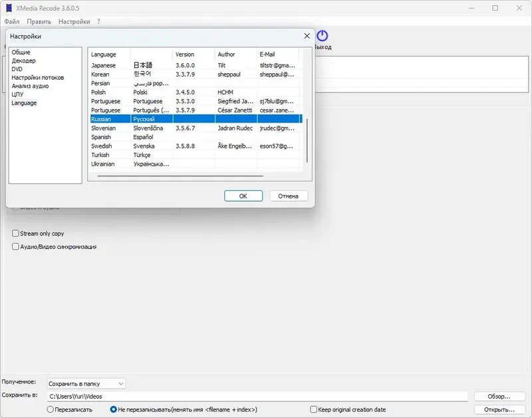Click the Русский native name cell
The width and height of the screenshot is (532, 418).
click(x=144, y=119)
